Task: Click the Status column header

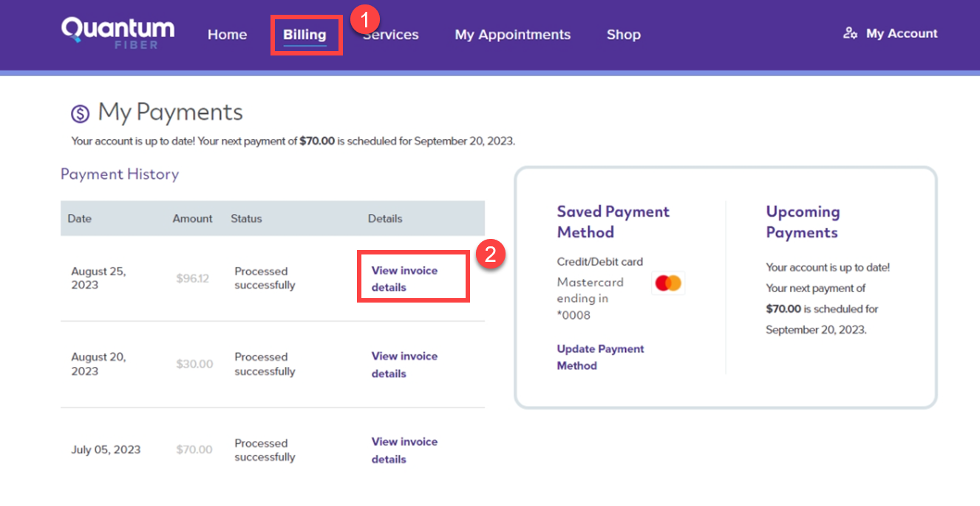Action: click(x=246, y=218)
